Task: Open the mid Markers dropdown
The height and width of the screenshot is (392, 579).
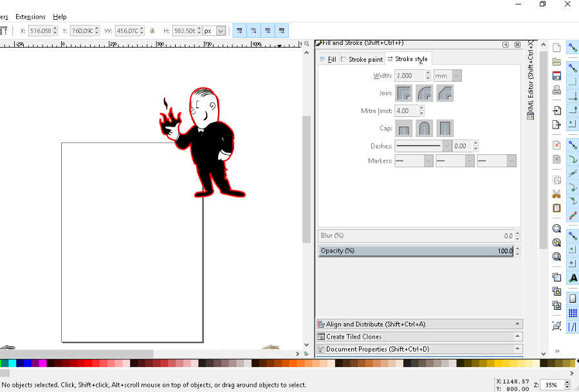Action: pyautogui.click(x=470, y=161)
